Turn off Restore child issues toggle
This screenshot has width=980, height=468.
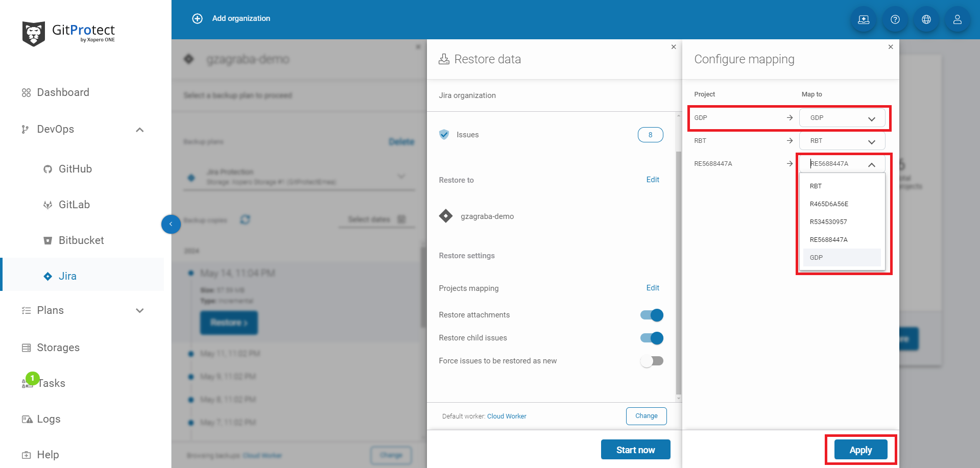[x=652, y=338]
